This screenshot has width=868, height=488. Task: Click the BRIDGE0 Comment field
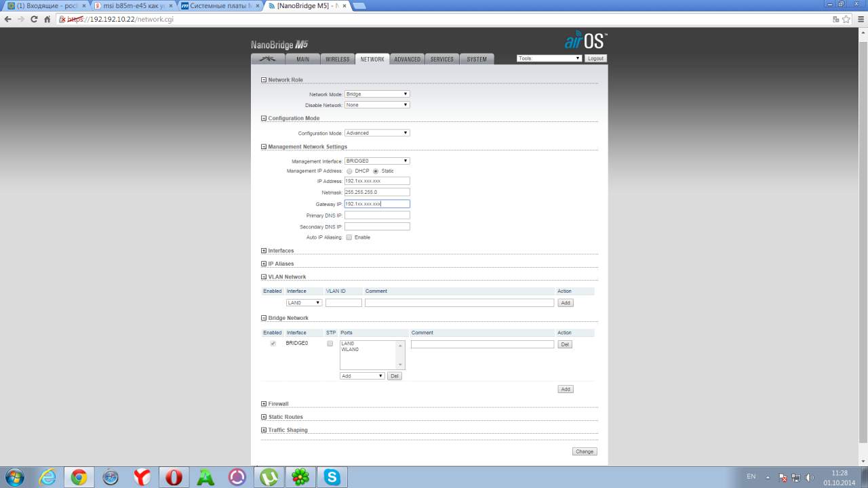tap(482, 344)
